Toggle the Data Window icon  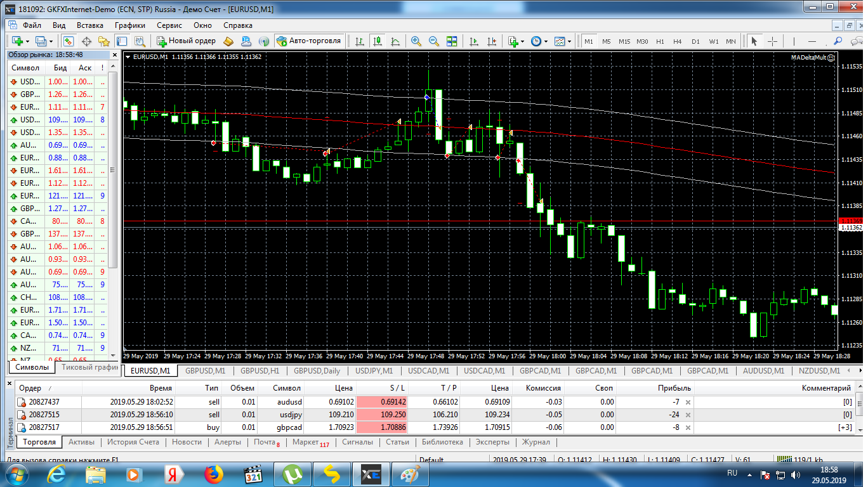[x=86, y=41]
